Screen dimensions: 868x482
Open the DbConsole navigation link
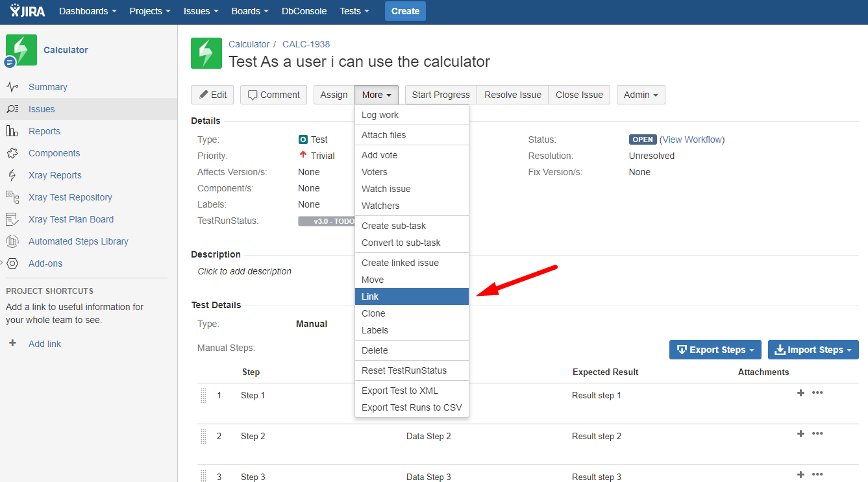tap(304, 11)
